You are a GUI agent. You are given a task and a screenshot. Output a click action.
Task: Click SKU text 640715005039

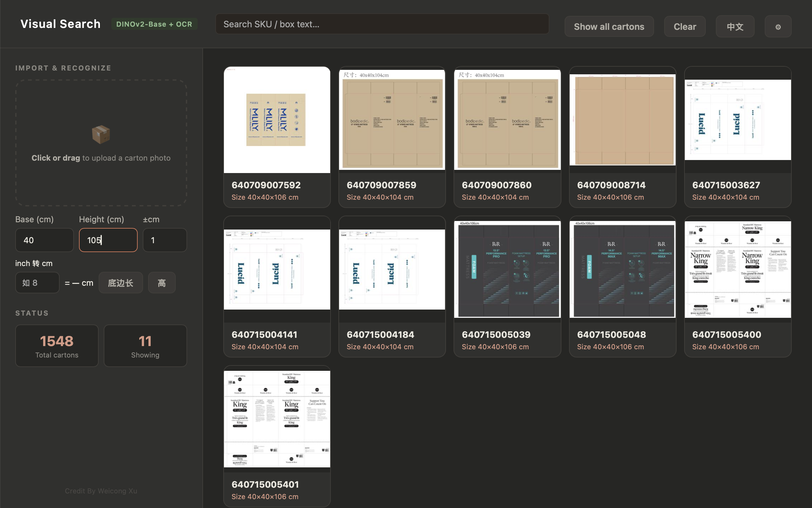point(496,334)
